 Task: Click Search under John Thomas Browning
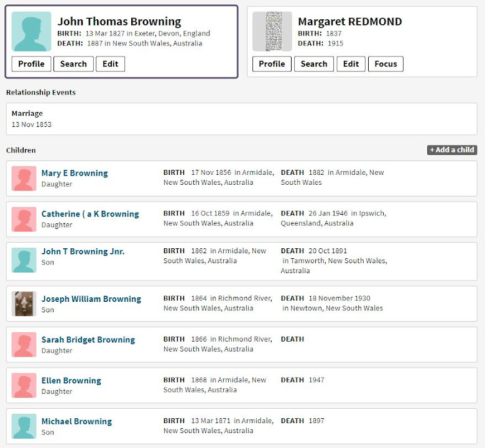[x=73, y=64]
